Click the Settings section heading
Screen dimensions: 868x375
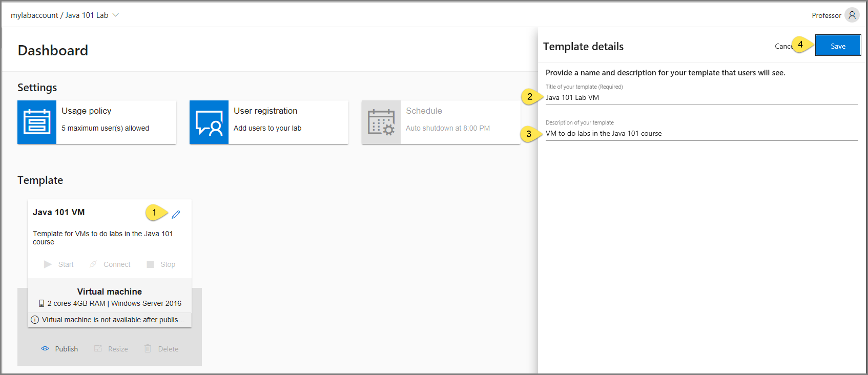pyautogui.click(x=37, y=88)
